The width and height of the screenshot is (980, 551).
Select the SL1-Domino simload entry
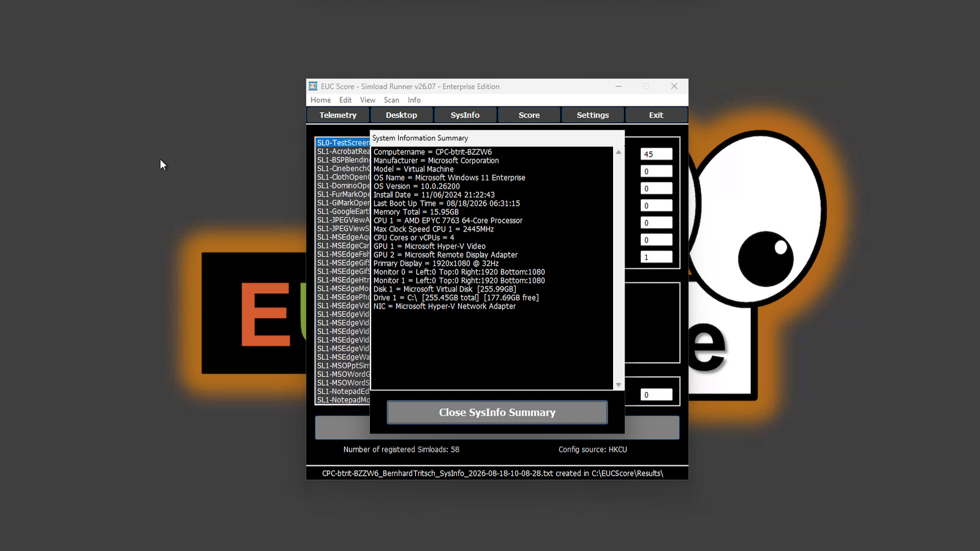(343, 186)
